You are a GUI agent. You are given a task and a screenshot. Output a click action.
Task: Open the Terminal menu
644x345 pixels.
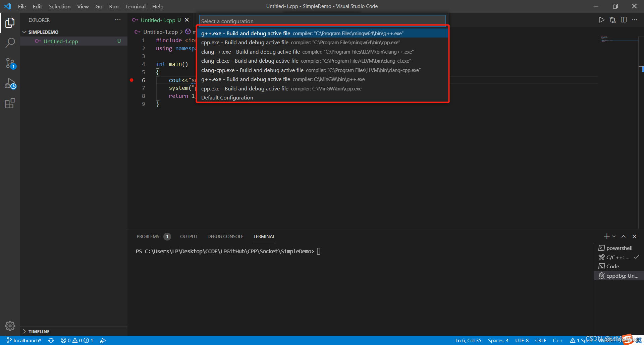135,6
